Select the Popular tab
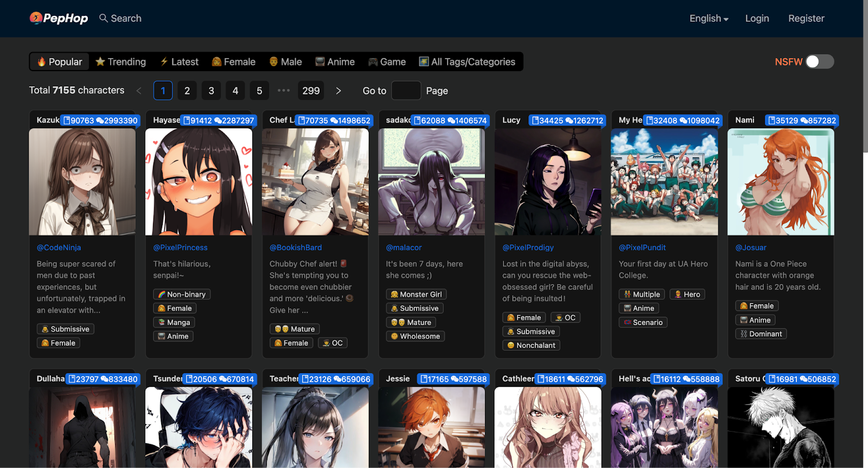The image size is (868, 468). coord(60,62)
